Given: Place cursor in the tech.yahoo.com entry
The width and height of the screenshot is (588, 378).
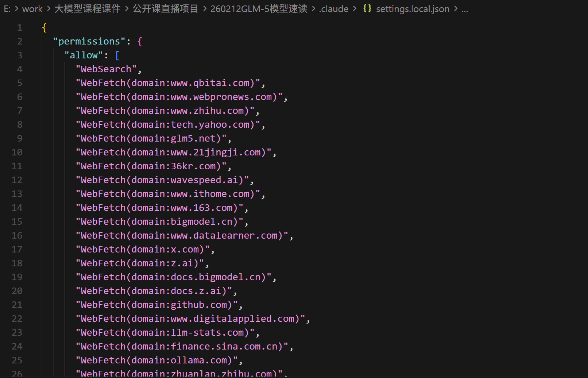Looking at the screenshot, I should pos(168,125).
